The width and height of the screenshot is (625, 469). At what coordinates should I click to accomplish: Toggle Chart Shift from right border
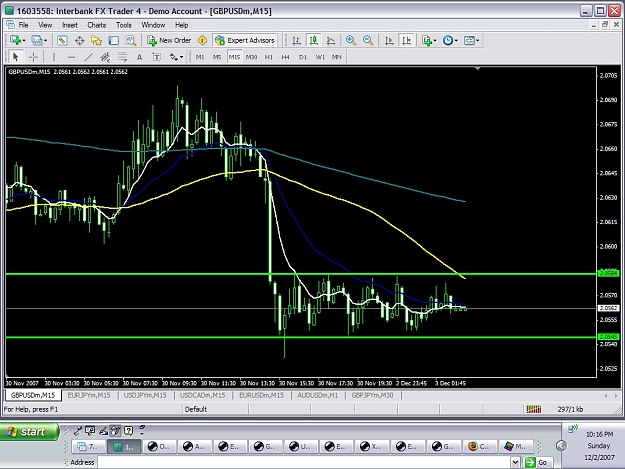pos(407,40)
